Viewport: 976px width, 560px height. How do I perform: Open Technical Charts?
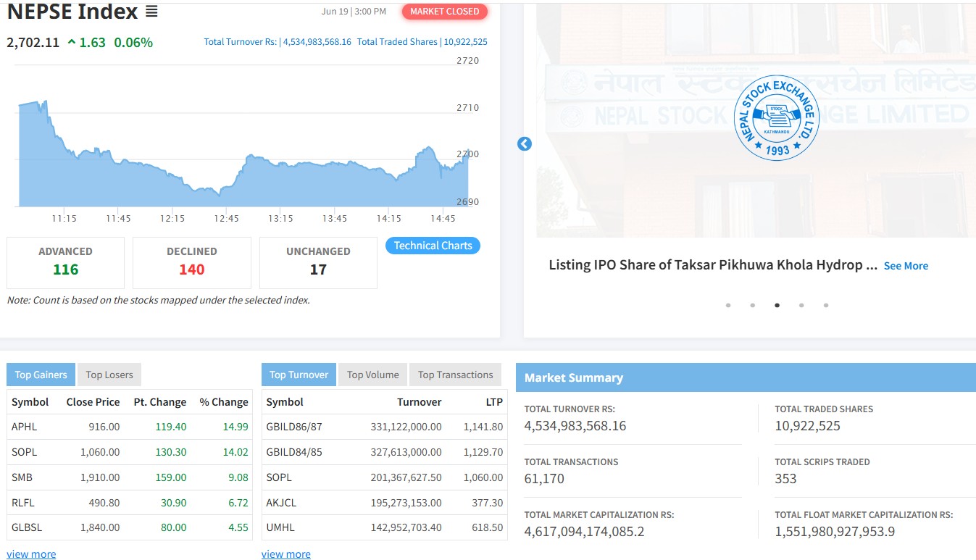point(433,246)
